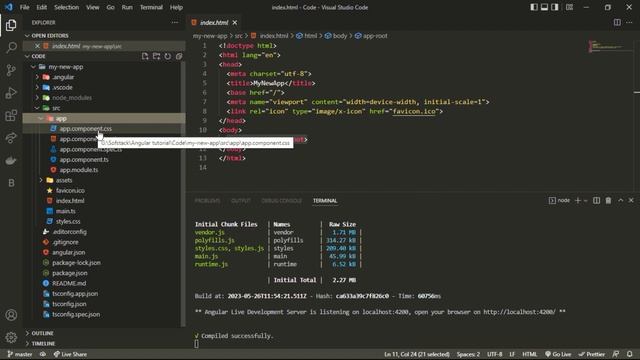
Task: Open app.component.css file
Action: tap(104, 129)
